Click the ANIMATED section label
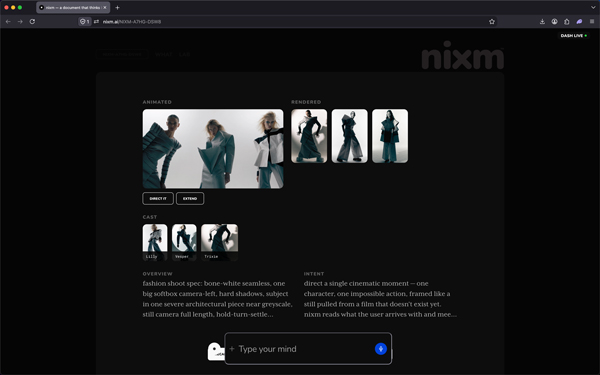 (157, 102)
